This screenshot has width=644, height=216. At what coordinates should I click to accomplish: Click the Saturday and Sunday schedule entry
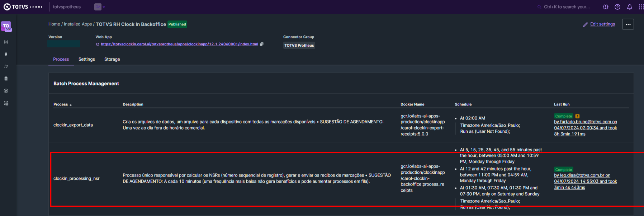coord(500,191)
